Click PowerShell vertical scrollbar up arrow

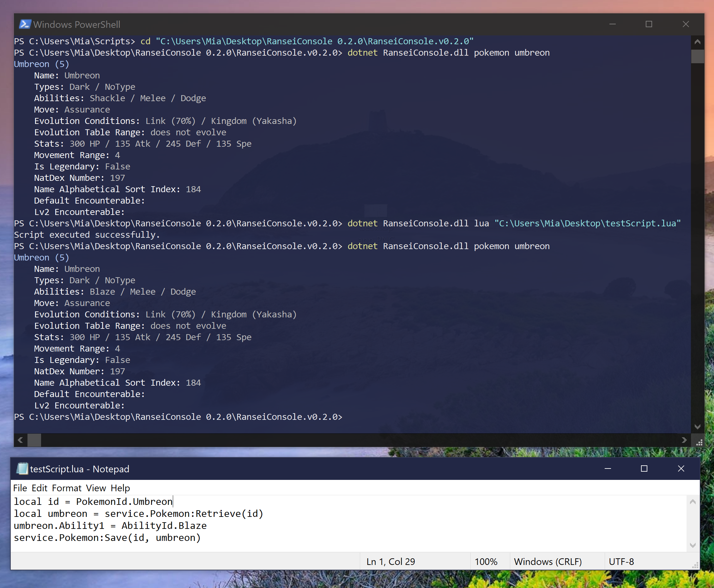697,42
